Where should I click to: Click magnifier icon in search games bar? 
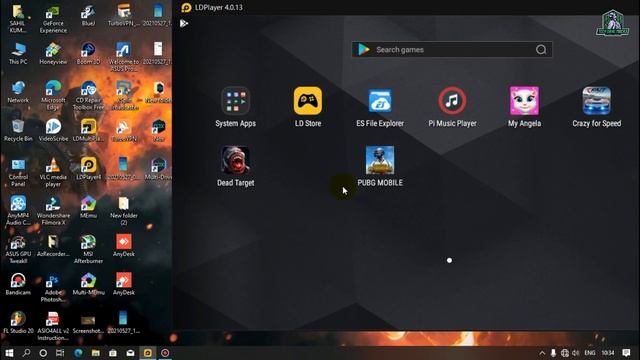541,50
